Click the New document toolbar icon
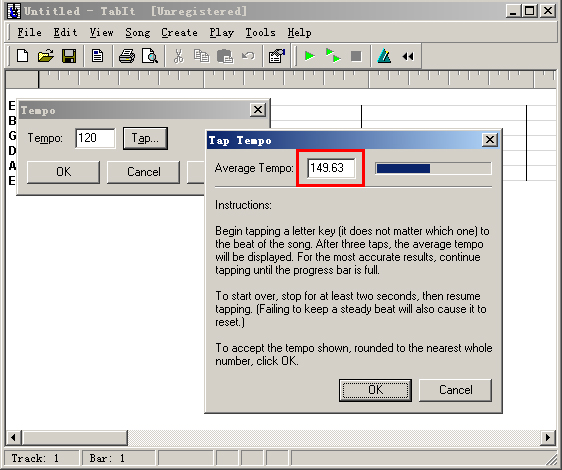 pos(23,56)
